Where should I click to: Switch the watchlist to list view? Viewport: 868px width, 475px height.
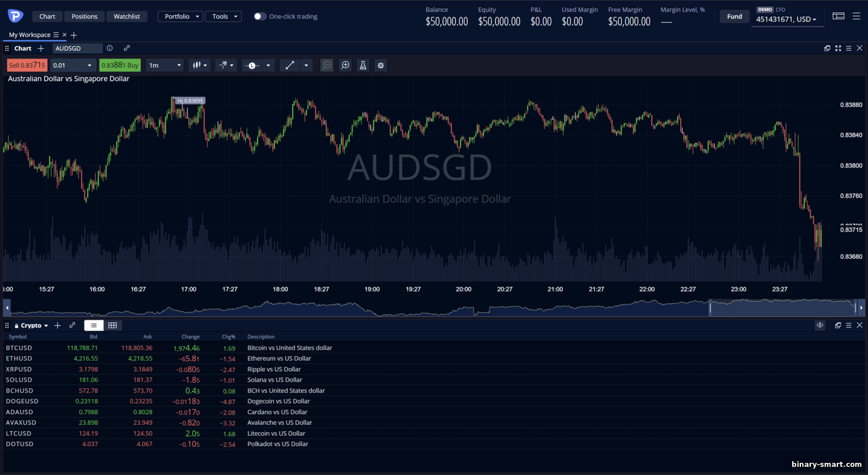point(94,326)
